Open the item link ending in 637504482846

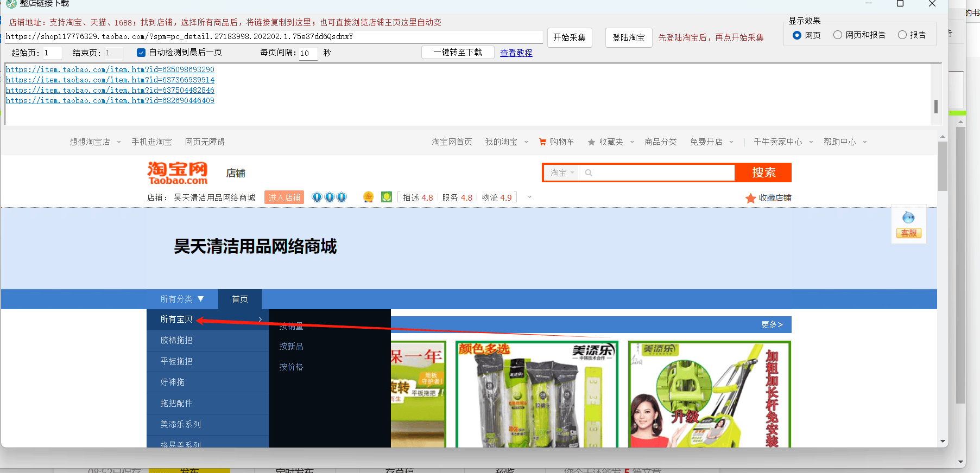click(110, 90)
